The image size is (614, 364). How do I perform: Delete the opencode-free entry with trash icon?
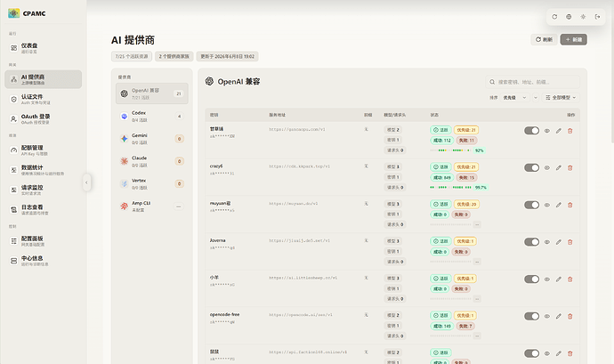pyautogui.click(x=570, y=316)
